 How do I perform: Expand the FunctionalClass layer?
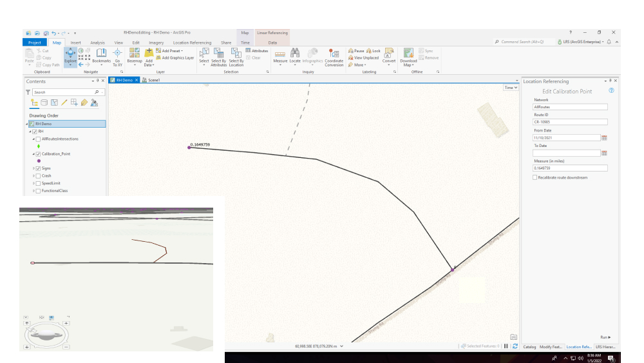pyautogui.click(x=33, y=191)
